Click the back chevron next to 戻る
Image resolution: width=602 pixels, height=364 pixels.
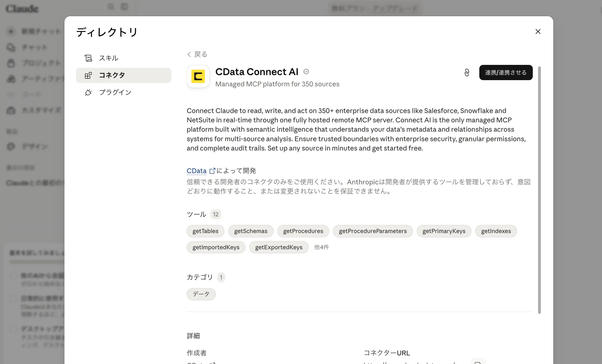tap(189, 54)
